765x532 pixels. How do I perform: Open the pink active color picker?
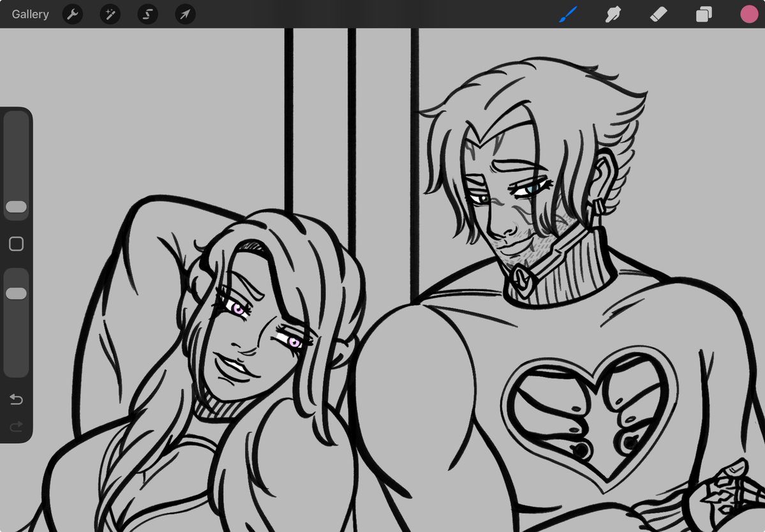749,14
